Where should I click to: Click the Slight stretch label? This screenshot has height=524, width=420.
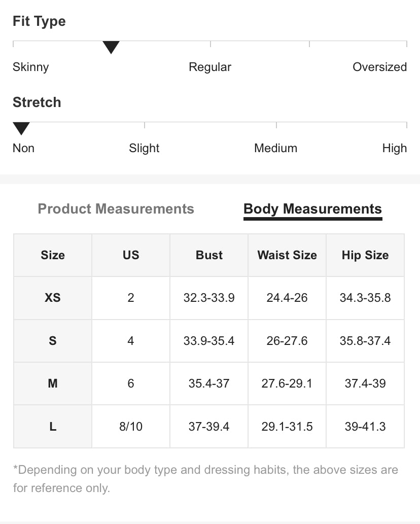(144, 148)
